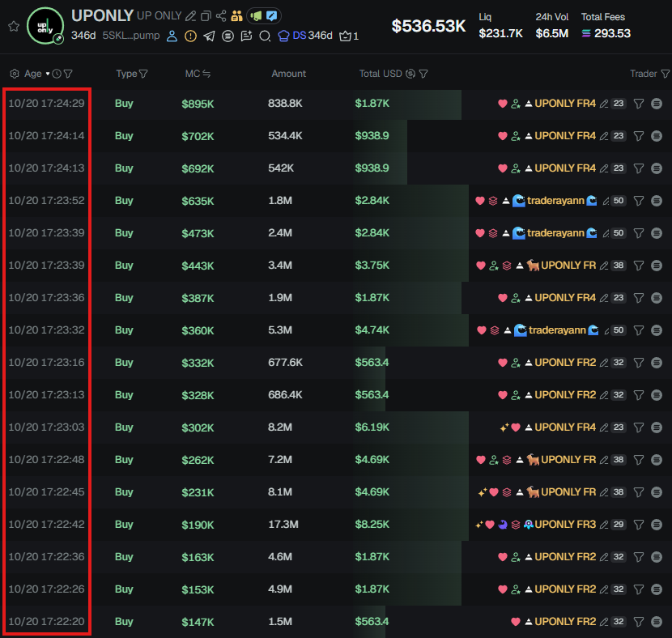672x638 pixels.
Task: Click the 17.3M amount cell
Action: (x=283, y=525)
